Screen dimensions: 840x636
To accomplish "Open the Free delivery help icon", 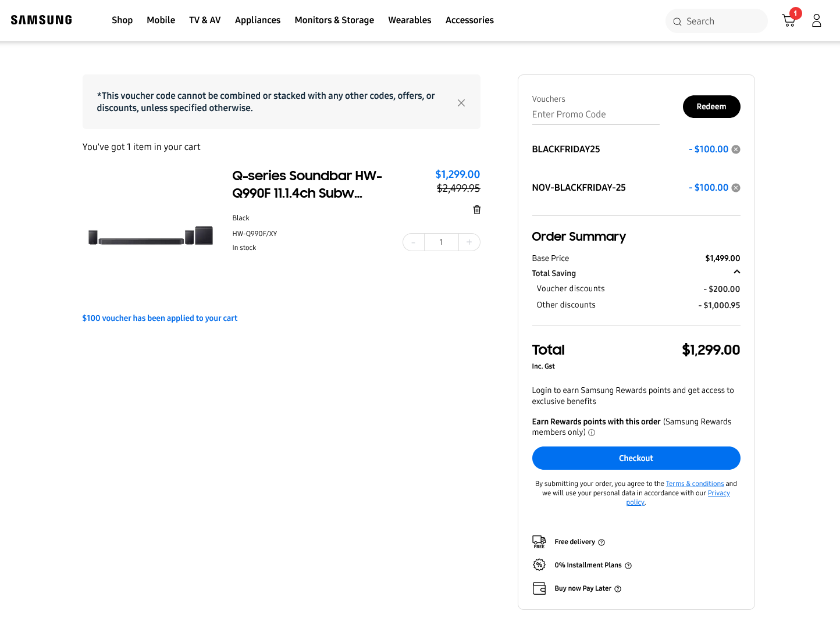I will coord(601,542).
